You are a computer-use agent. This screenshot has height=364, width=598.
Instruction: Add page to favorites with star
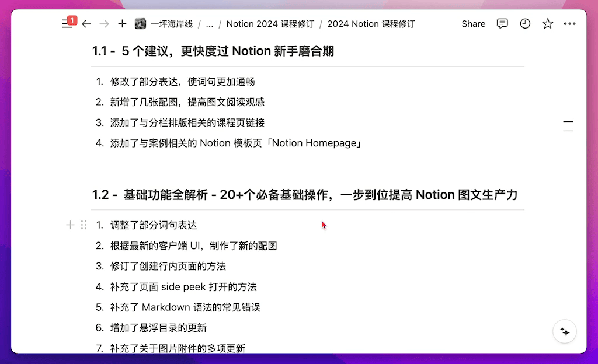coord(548,23)
